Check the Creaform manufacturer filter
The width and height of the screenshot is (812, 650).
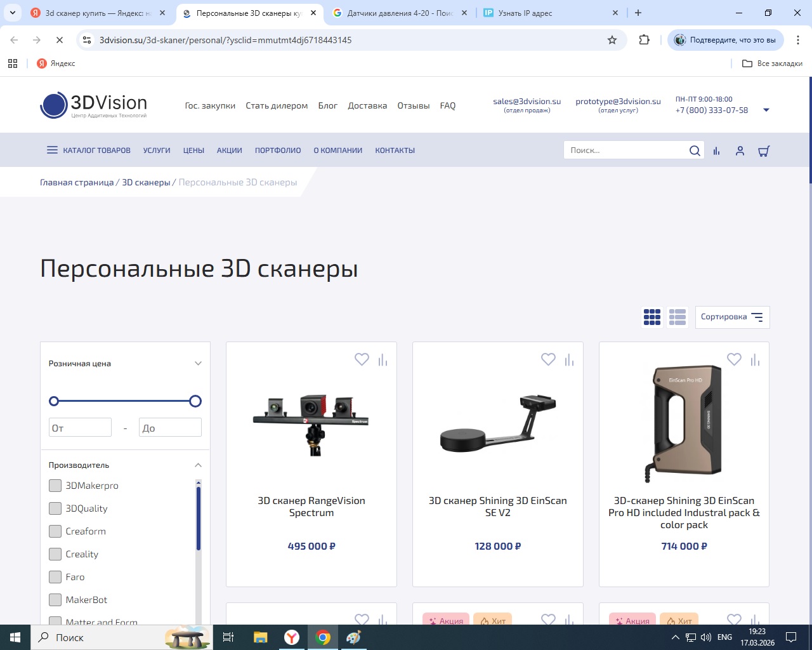(55, 531)
